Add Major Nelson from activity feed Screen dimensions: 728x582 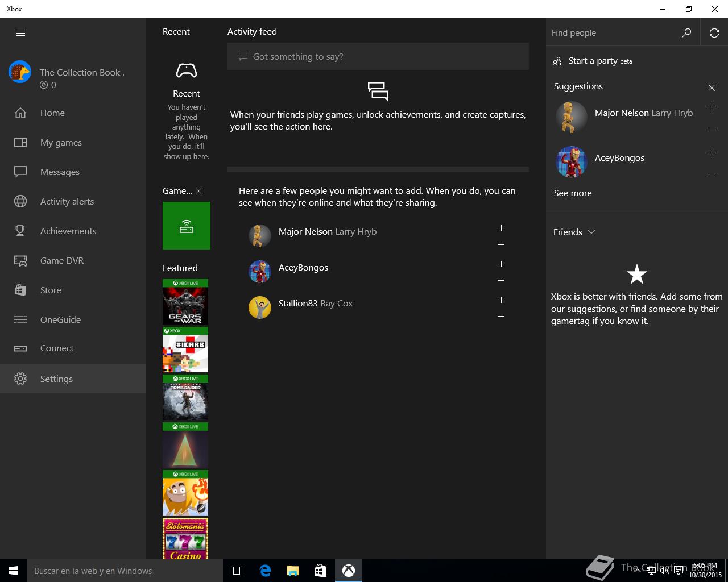pos(501,228)
